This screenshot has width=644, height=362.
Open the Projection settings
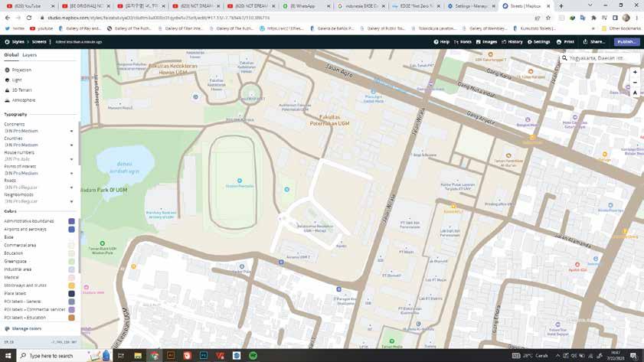18,70
